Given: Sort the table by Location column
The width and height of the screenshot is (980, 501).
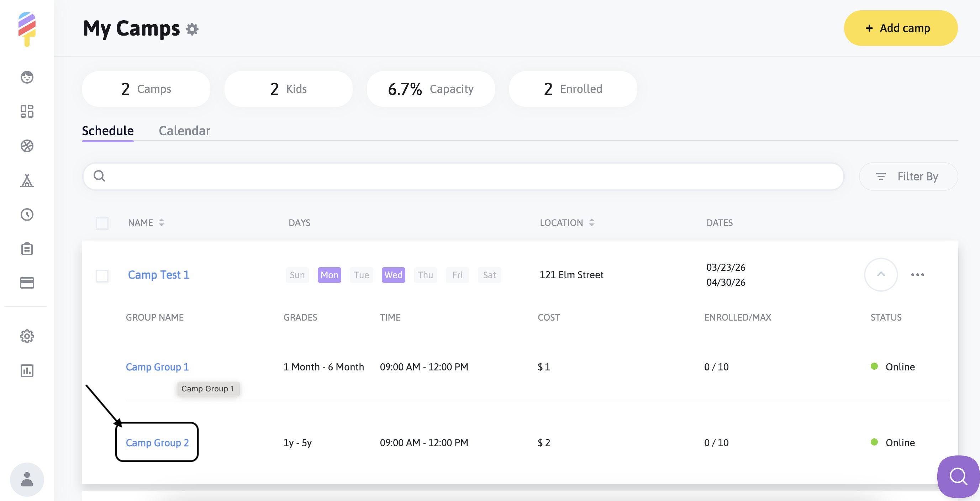Looking at the screenshot, I should point(591,222).
